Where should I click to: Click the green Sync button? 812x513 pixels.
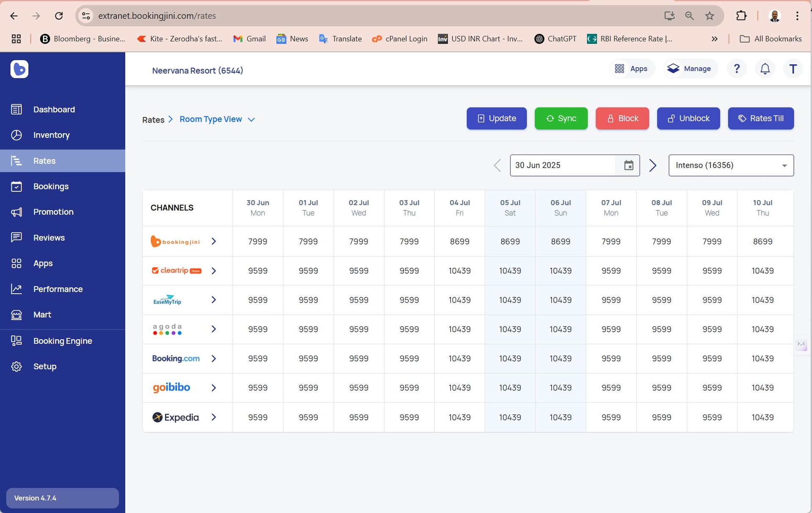[x=560, y=119]
